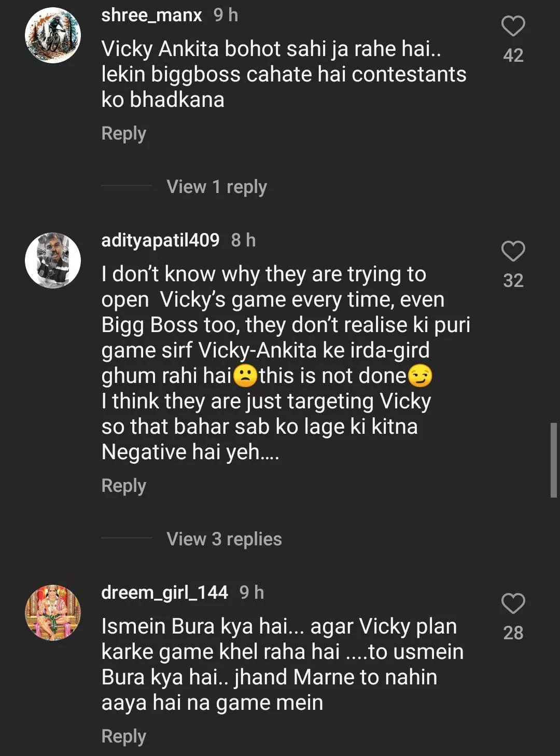View the 42 likes count
Screen dimensions: 560x756
(x=513, y=56)
